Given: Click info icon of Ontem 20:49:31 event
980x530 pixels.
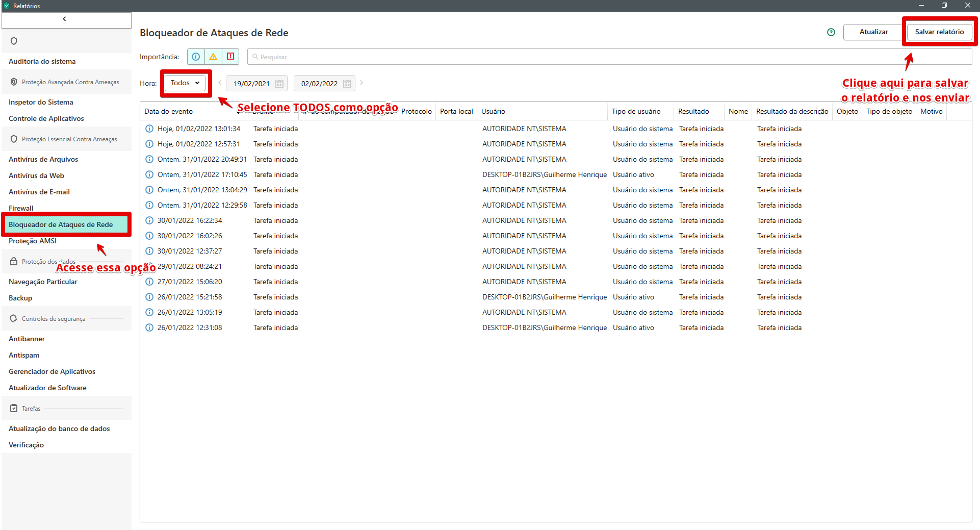Looking at the screenshot, I should click(x=149, y=159).
